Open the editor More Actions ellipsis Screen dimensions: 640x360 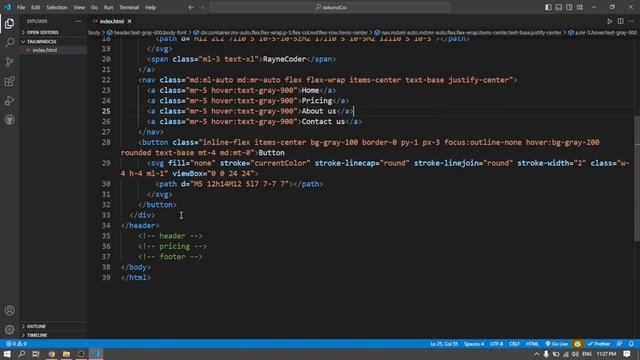[631, 21]
